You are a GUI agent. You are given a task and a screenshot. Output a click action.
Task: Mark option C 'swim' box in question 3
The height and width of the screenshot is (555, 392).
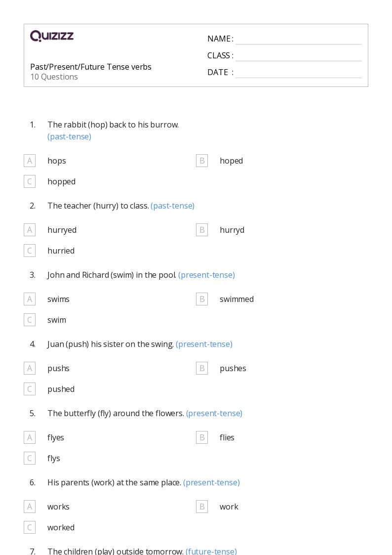30,320
